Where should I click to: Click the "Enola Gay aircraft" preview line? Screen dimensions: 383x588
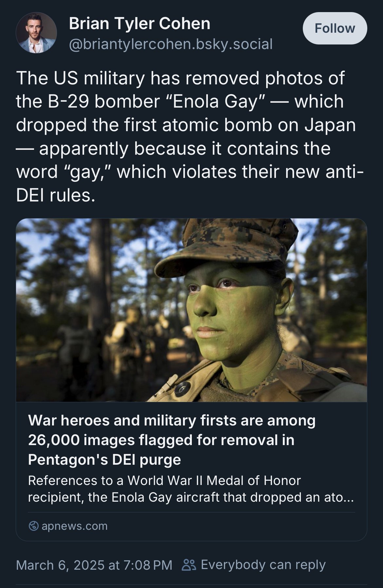coord(191,497)
